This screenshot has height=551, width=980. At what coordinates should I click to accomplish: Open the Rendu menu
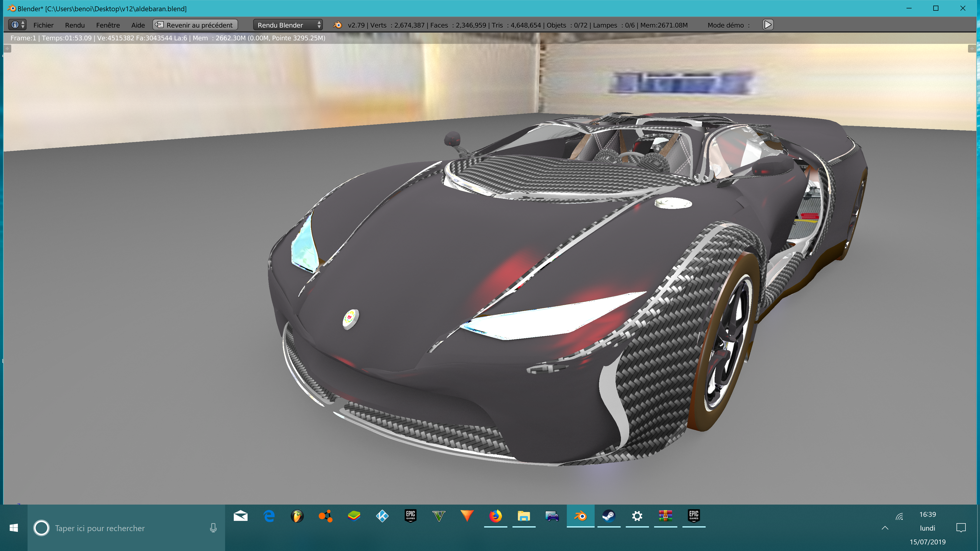(75, 25)
